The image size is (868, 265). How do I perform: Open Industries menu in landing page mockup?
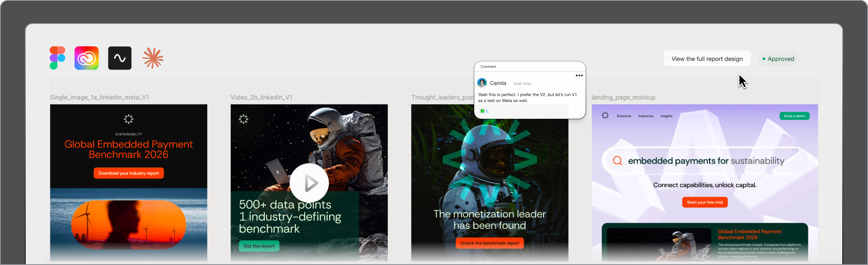pos(646,116)
